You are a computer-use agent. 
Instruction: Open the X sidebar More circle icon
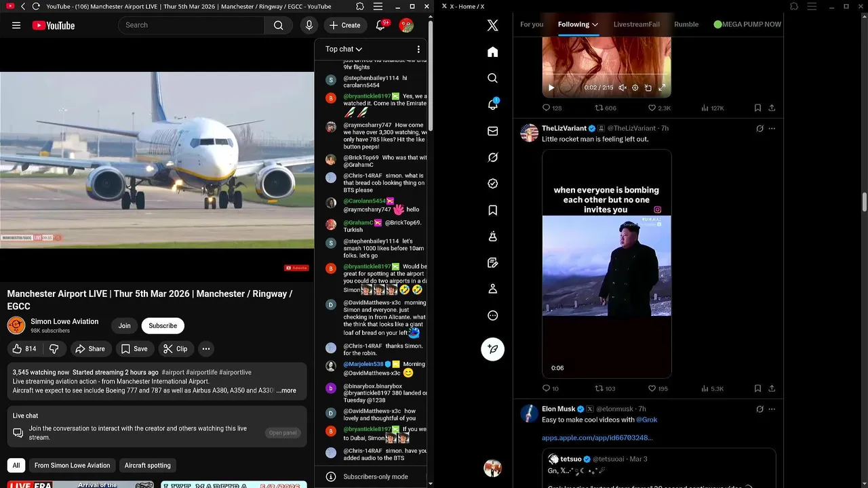pyautogui.click(x=493, y=315)
